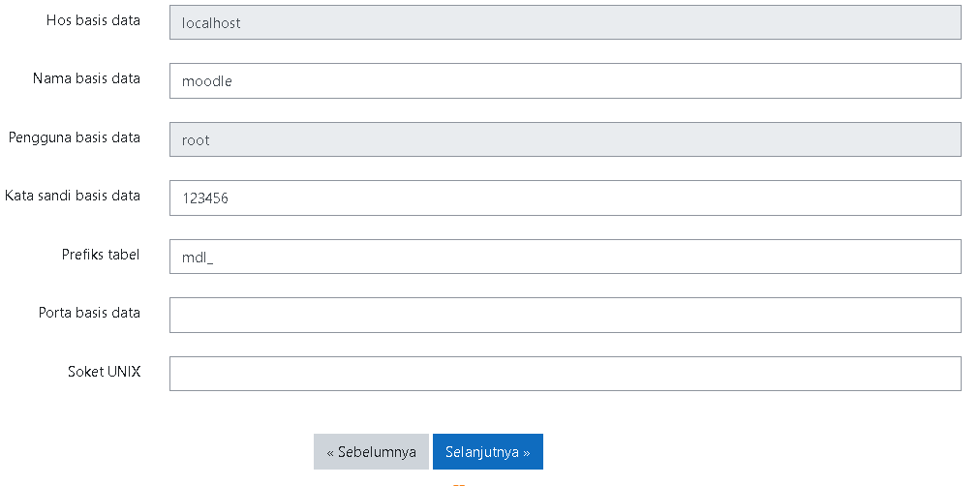Click on the 'mdl_' prefix text
980x486 pixels.
pyautogui.click(x=198, y=258)
